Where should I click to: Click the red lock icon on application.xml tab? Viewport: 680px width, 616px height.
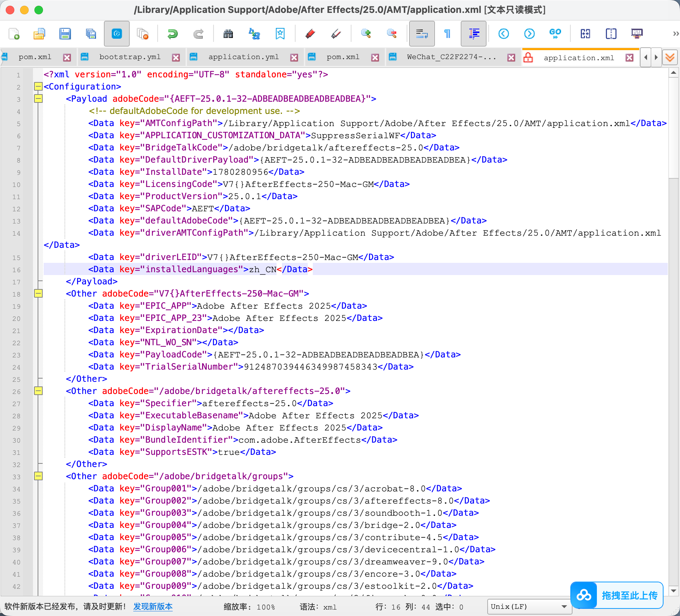click(528, 57)
